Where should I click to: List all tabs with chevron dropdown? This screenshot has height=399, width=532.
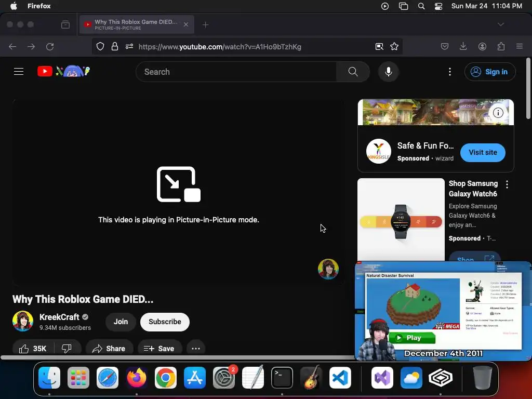coord(501,24)
